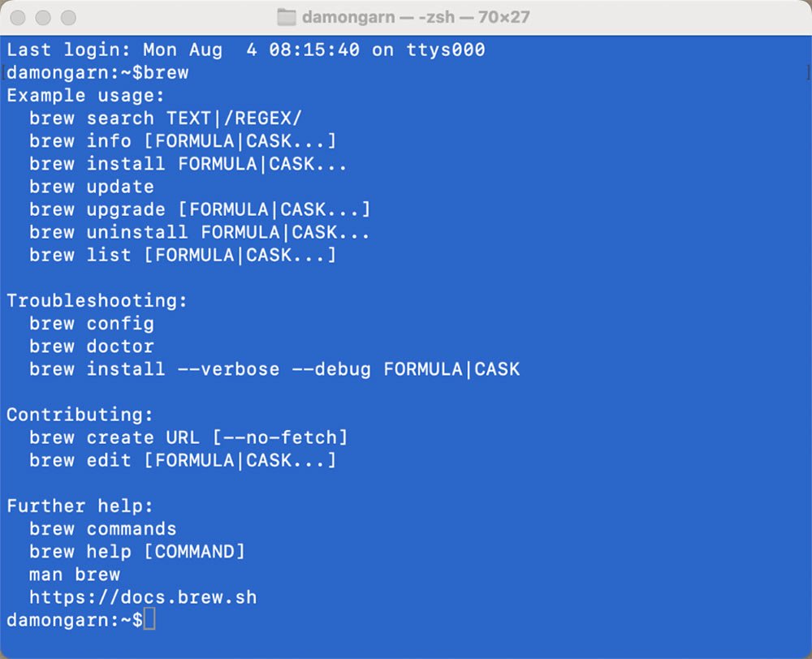Click the 'brew commands' text line

(102, 529)
